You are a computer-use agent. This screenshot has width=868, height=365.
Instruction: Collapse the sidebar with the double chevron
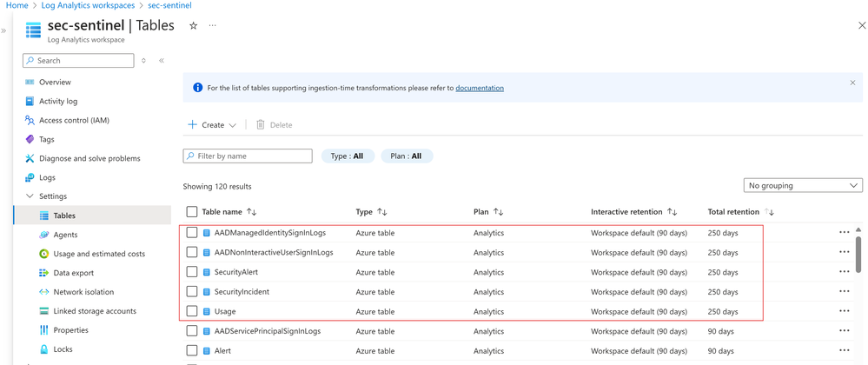(162, 60)
